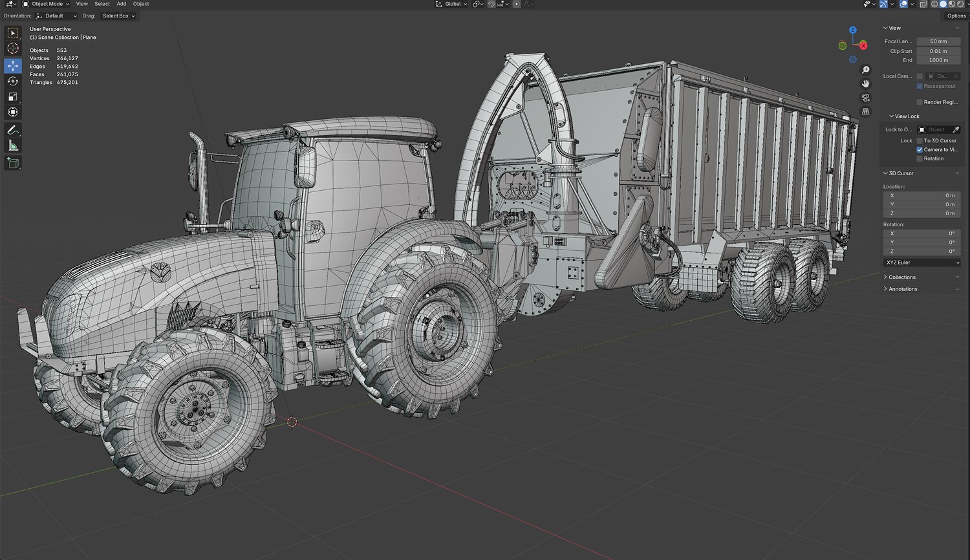This screenshot has height=560, width=970.
Task: Click the 3D Cursor Location X field
Action: click(x=922, y=195)
